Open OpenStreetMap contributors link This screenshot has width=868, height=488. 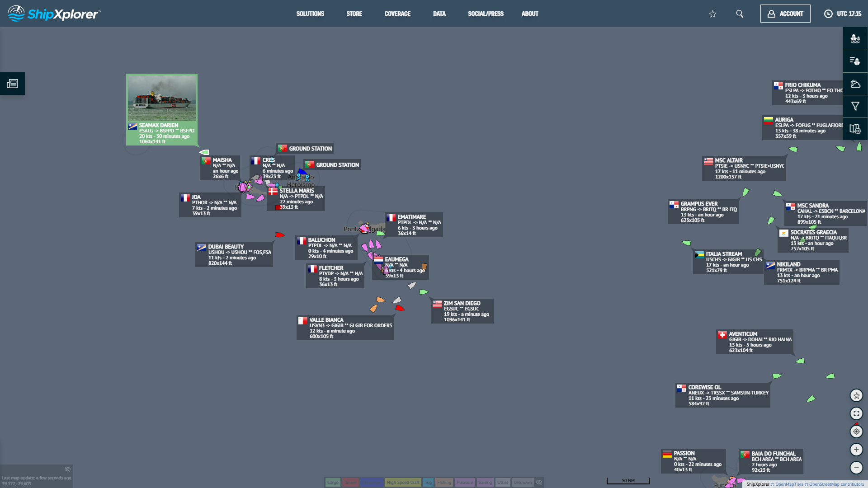[834, 484]
